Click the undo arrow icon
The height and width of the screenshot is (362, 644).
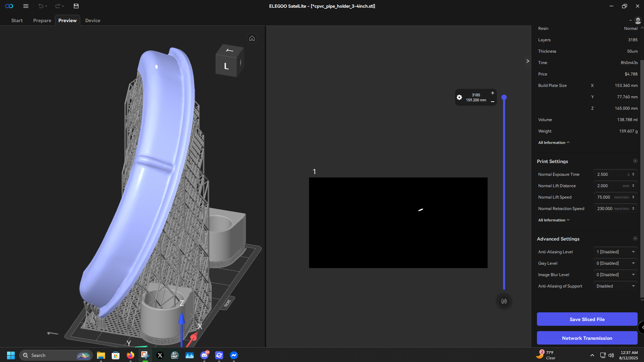41,6
